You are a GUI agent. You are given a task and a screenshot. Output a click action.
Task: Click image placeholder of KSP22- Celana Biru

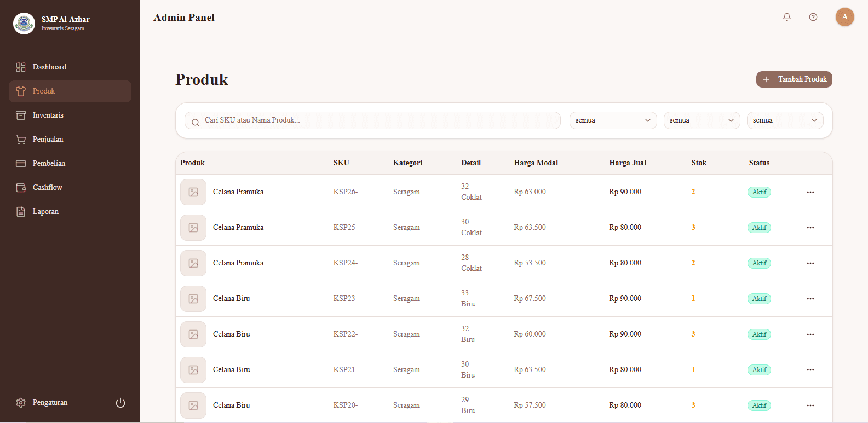click(x=193, y=334)
